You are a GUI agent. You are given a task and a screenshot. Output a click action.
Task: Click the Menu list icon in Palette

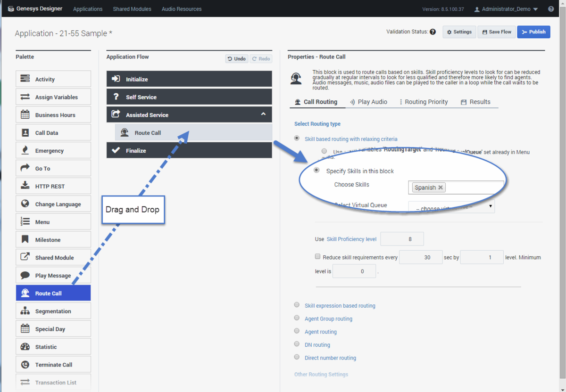click(25, 222)
